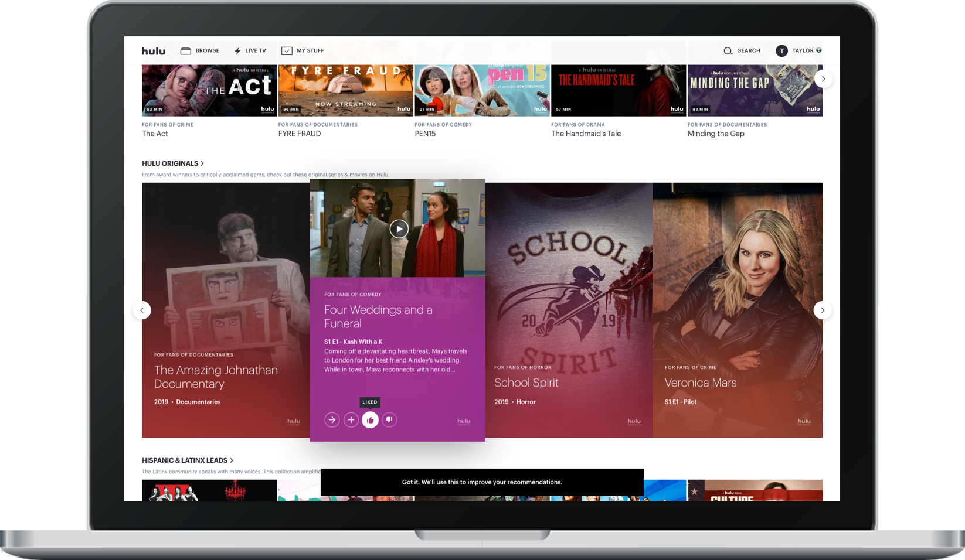
Task: Open the School Spirit card
Action: (569, 310)
